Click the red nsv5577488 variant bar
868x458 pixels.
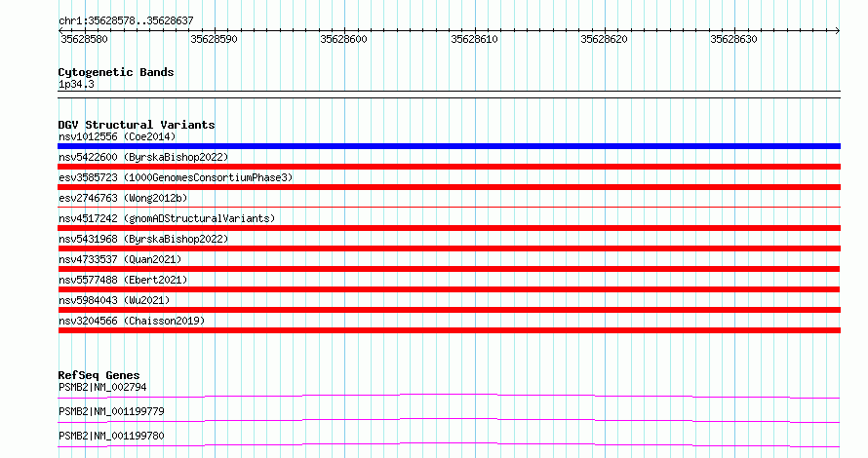449,289
